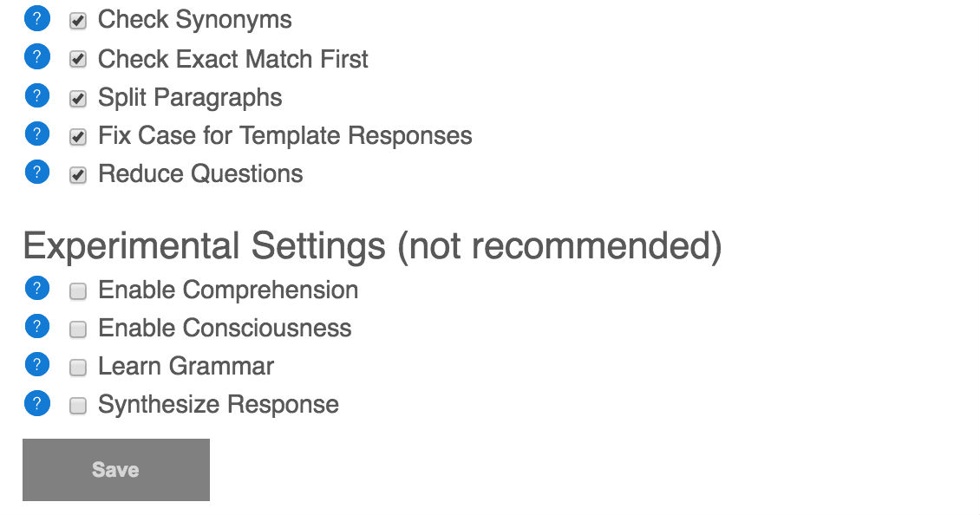The height and width of the screenshot is (515, 980).
Task: Disable Check Exact Match First
Action: tap(78, 60)
